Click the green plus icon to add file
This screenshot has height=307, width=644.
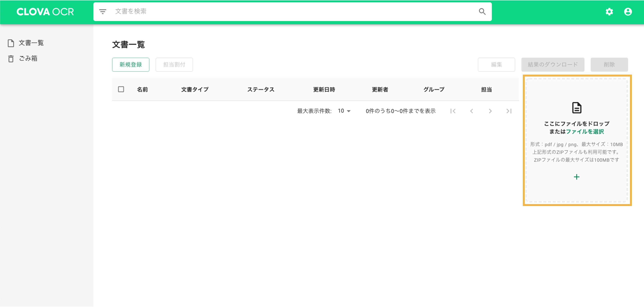click(x=576, y=177)
